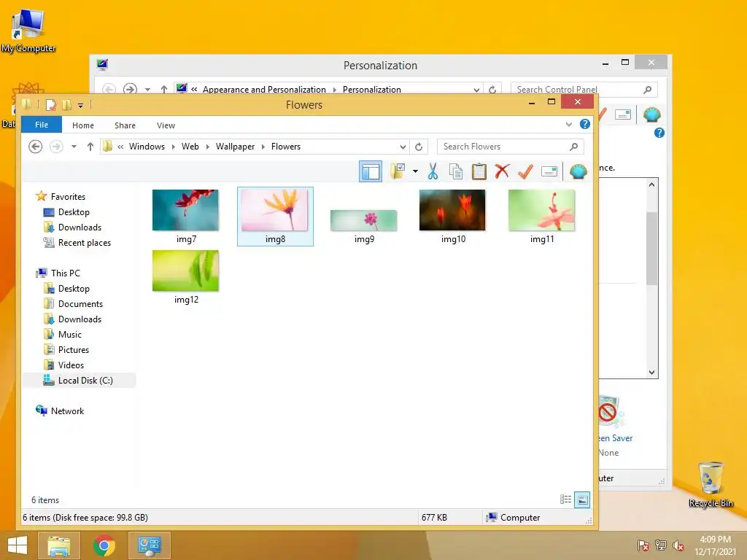
Task: Click the folder options toolbar icon
Action: (398, 171)
